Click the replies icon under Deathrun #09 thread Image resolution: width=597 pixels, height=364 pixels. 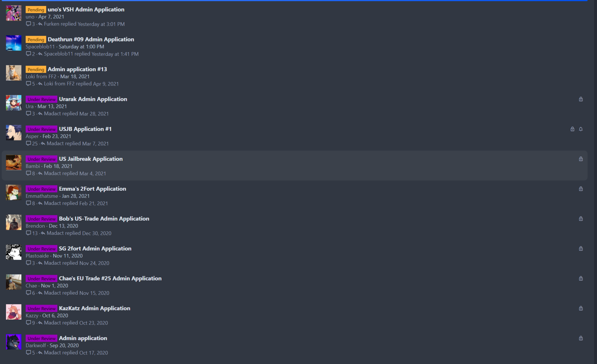click(28, 54)
